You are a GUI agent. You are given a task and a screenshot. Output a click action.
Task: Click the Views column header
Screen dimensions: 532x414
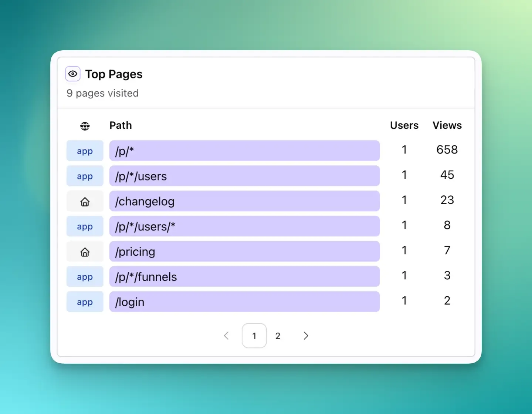447,125
